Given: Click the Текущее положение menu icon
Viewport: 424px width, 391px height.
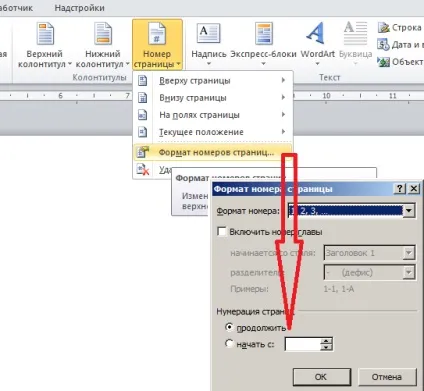Looking at the screenshot, I should (143, 132).
